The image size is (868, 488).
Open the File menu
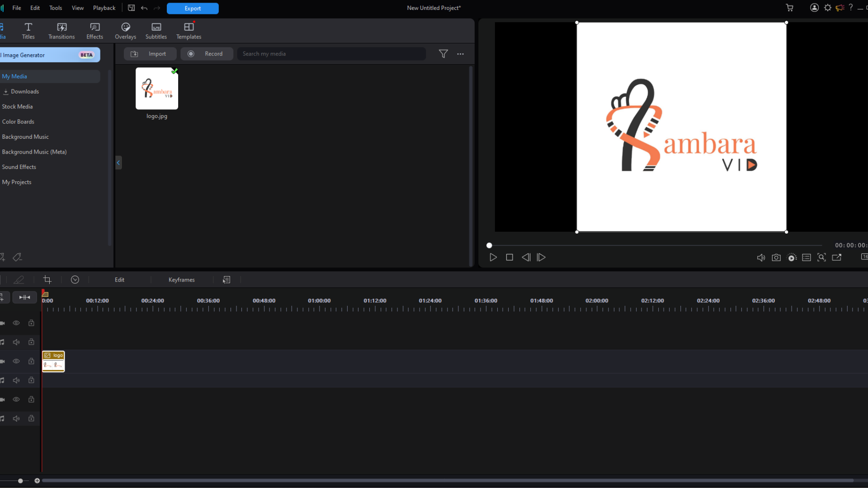coord(17,8)
